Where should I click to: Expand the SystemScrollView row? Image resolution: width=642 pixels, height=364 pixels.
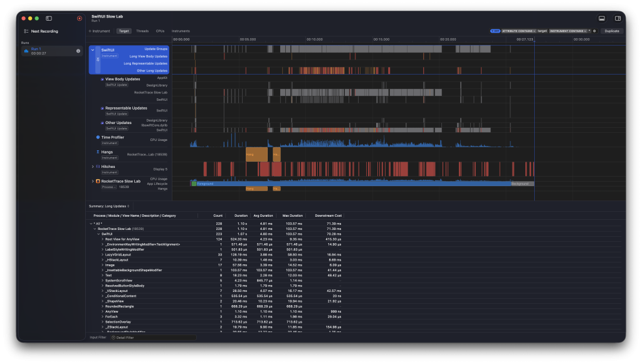[x=102, y=281]
